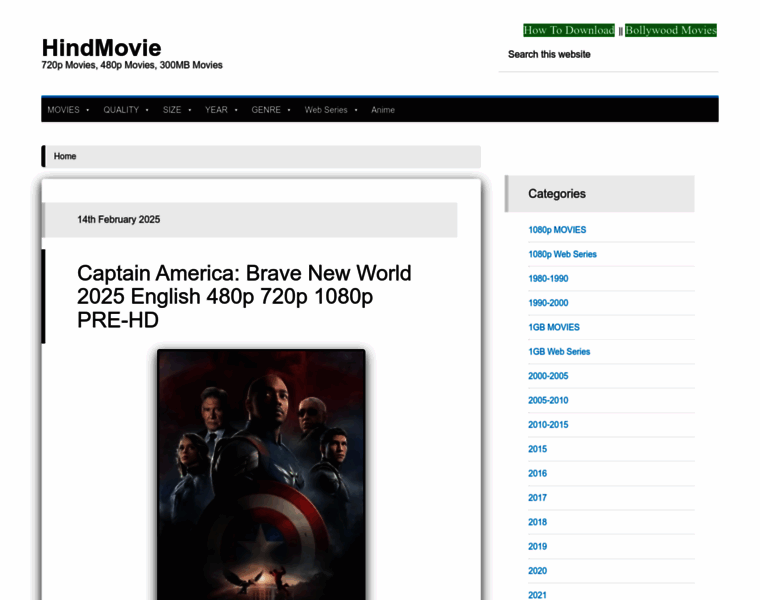Click the How To Download link
The width and height of the screenshot is (760, 600).
click(569, 30)
